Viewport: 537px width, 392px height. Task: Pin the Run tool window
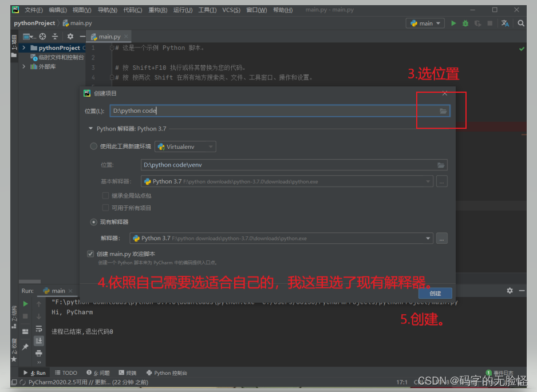[x=26, y=346]
